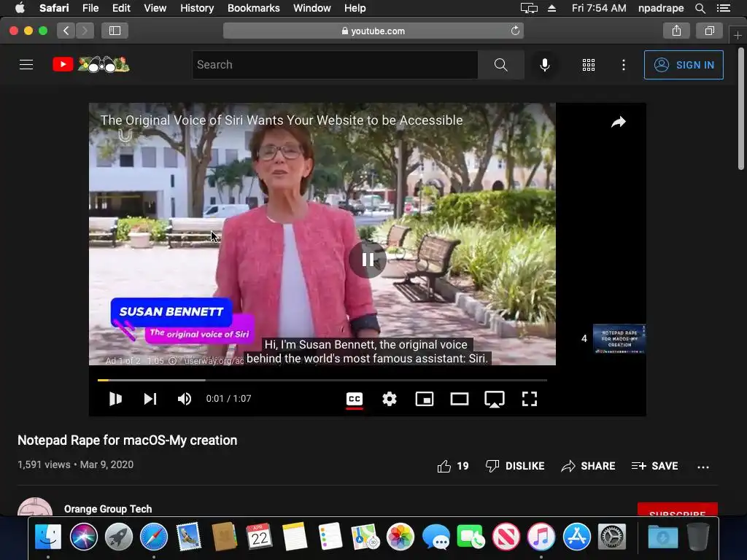Click the YouTube search field

(x=335, y=65)
